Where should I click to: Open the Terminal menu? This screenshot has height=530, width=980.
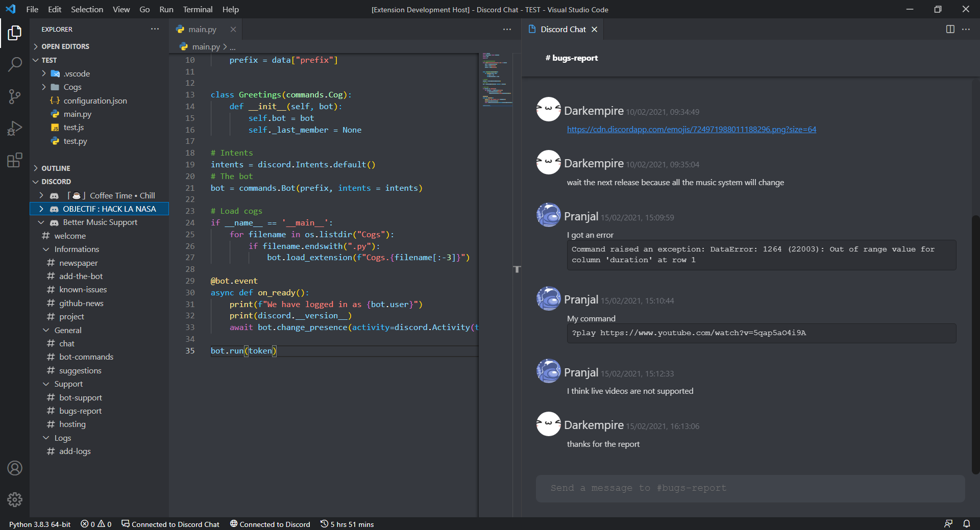pos(198,9)
